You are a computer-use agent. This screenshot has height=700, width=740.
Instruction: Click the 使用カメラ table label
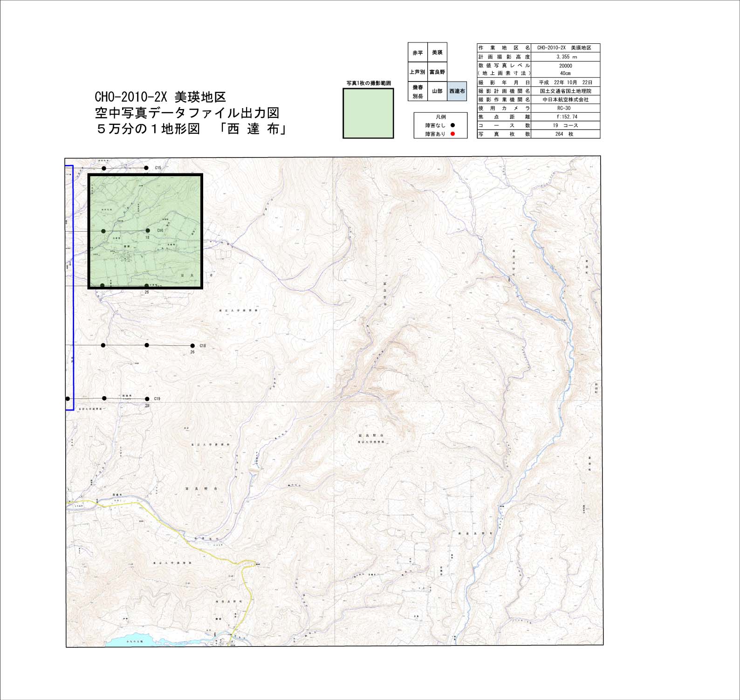pyautogui.click(x=504, y=108)
